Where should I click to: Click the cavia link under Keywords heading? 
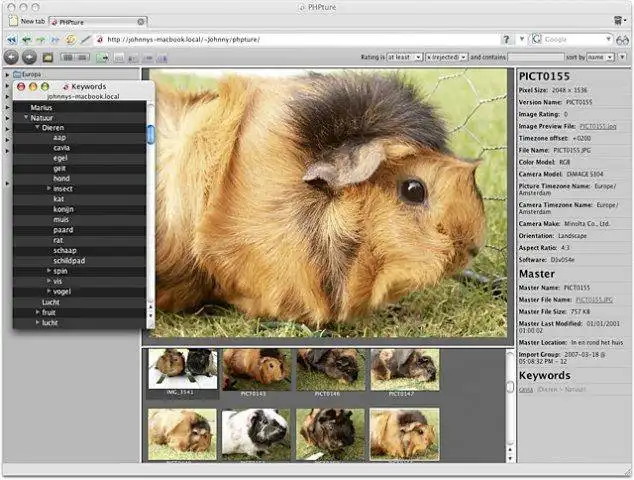coord(526,389)
